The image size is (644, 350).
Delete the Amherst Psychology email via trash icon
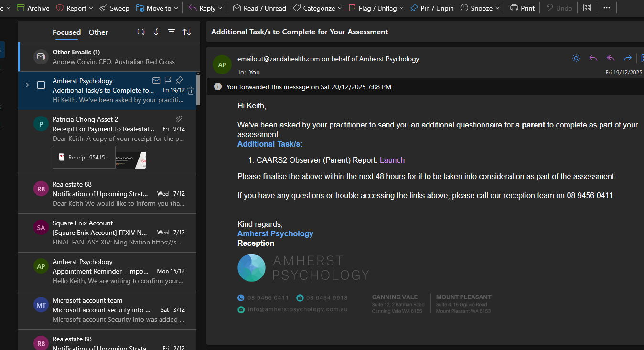(191, 90)
